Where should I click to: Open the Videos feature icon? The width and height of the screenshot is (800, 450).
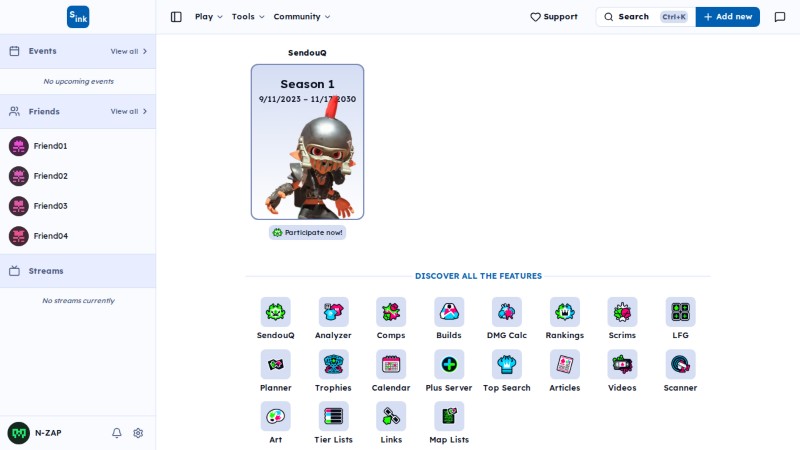pyautogui.click(x=622, y=364)
